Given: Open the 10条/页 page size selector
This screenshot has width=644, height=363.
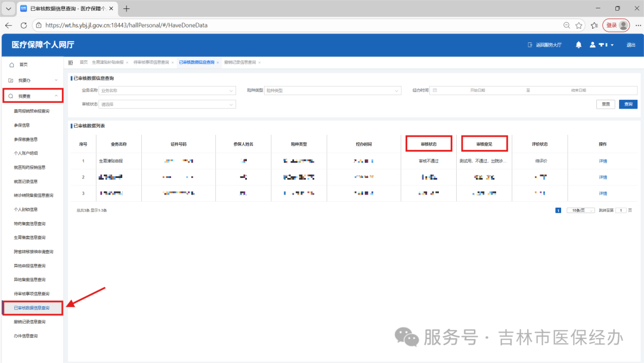Looking at the screenshot, I should [580, 210].
